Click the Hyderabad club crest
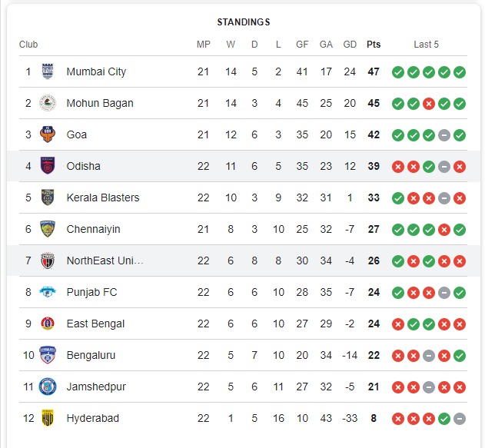This screenshot has height=448, width=485. (48, 418)
